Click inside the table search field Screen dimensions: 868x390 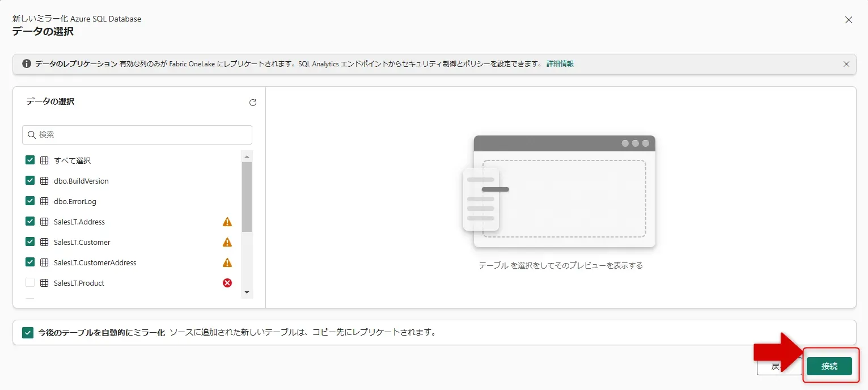[136, 134]
